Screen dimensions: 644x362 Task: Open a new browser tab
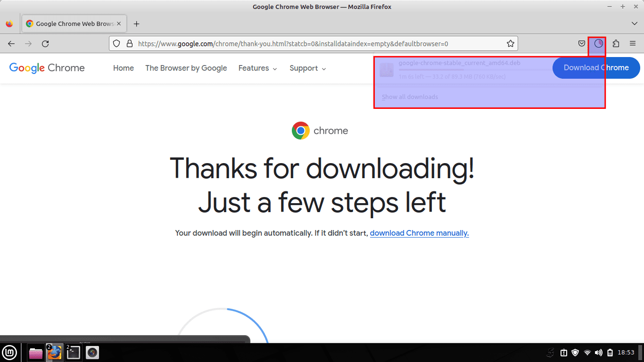tap(137, 24)
